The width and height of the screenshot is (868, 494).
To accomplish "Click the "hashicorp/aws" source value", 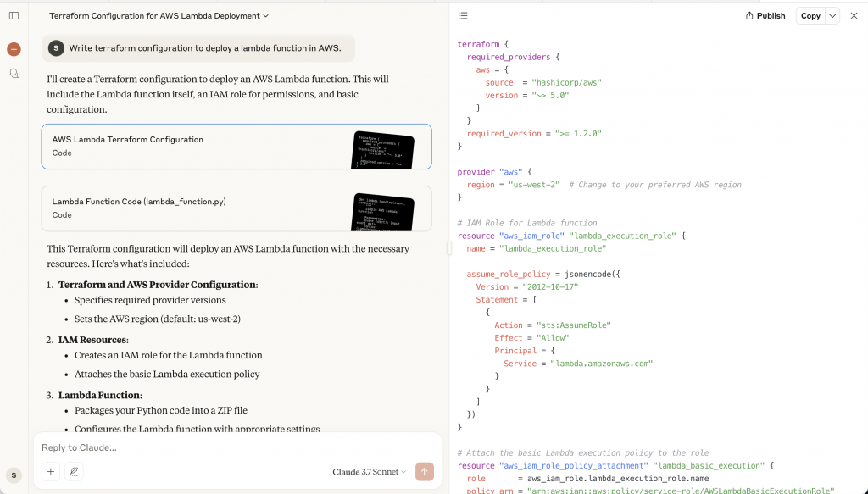I will [566, 82].
